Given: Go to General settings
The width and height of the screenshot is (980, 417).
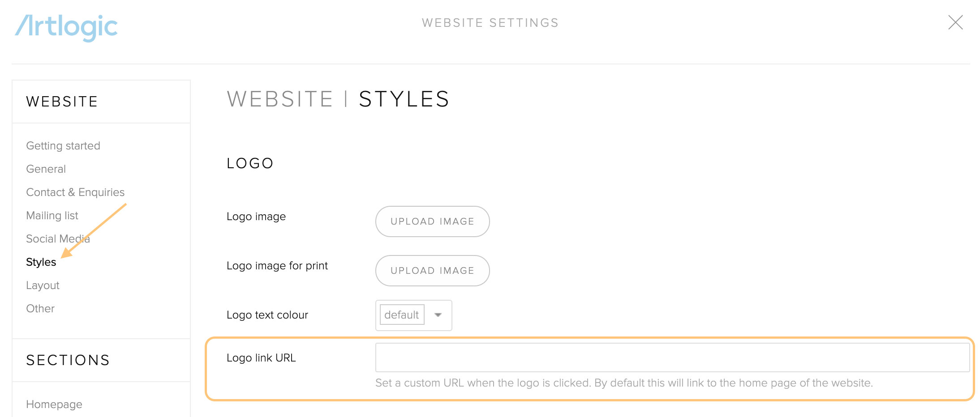Looking at the screenshot, I should click(x=46, y=169).
